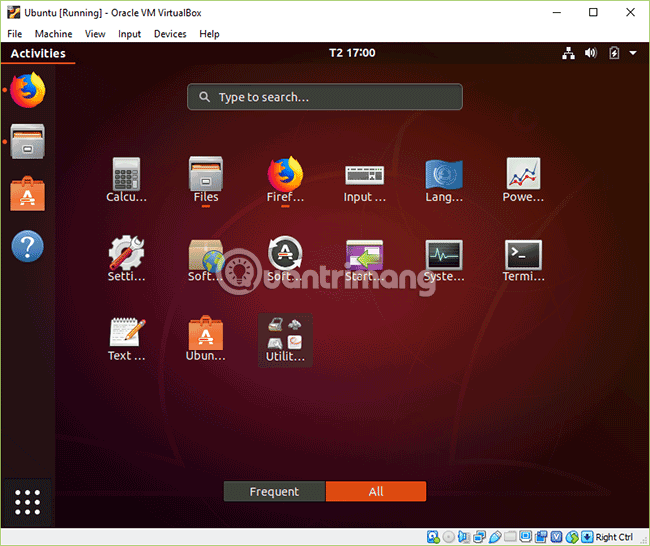The width and height of the screenshot is (650, 546).
Task: Click the Right Ctrl host key indicator
Action: pyautogui.click(x=614, y=537)
